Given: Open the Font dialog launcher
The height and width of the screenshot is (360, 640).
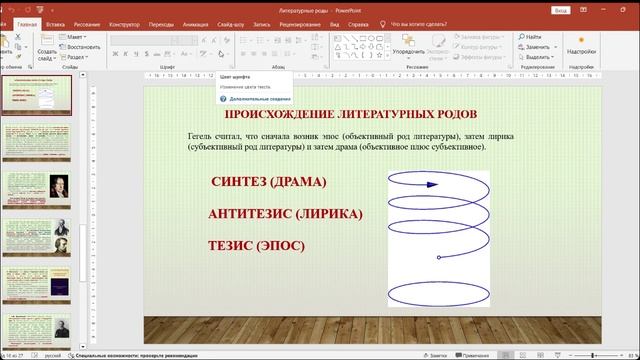Looking at the screenshot, I should (231, 67).
